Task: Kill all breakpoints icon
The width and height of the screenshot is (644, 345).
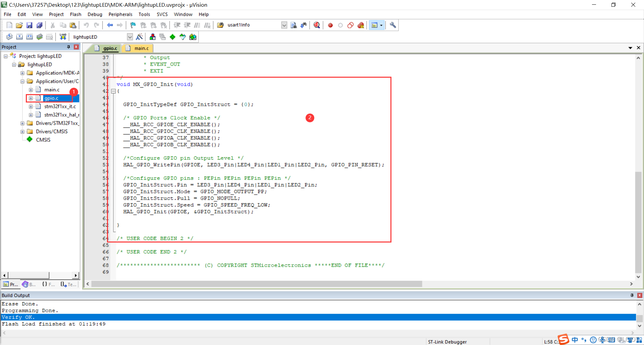Action: 361,25
